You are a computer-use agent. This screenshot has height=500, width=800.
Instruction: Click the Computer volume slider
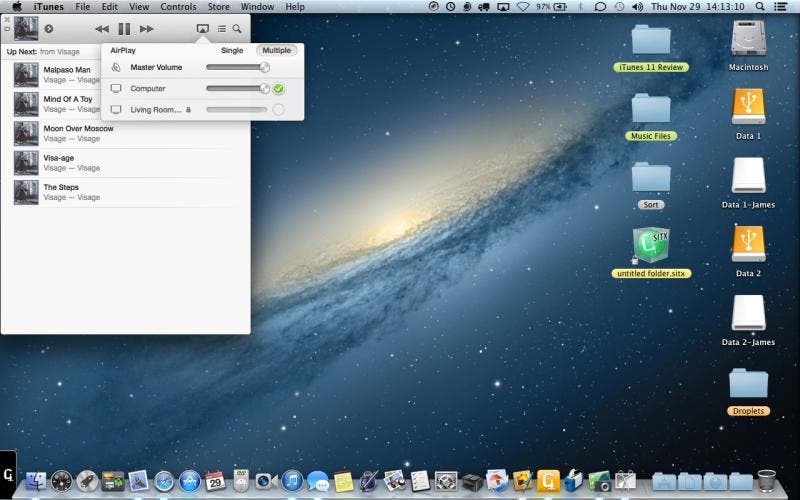[237, 89]
